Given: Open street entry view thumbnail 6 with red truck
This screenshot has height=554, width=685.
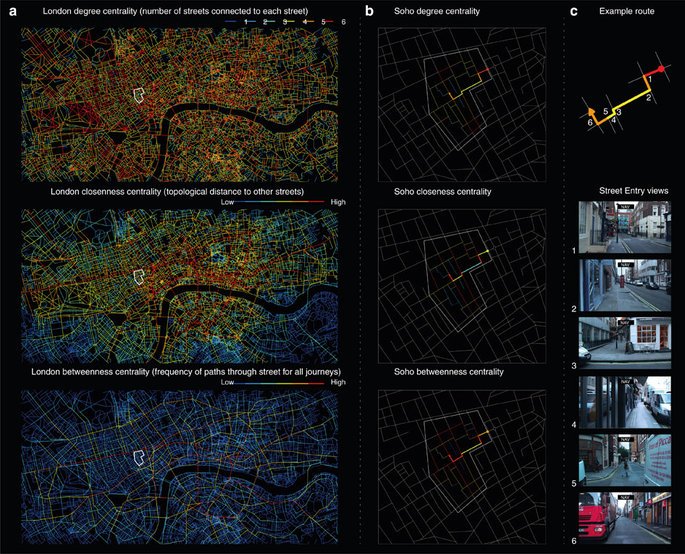Looking at the screenshot, I should pos(625,518).
